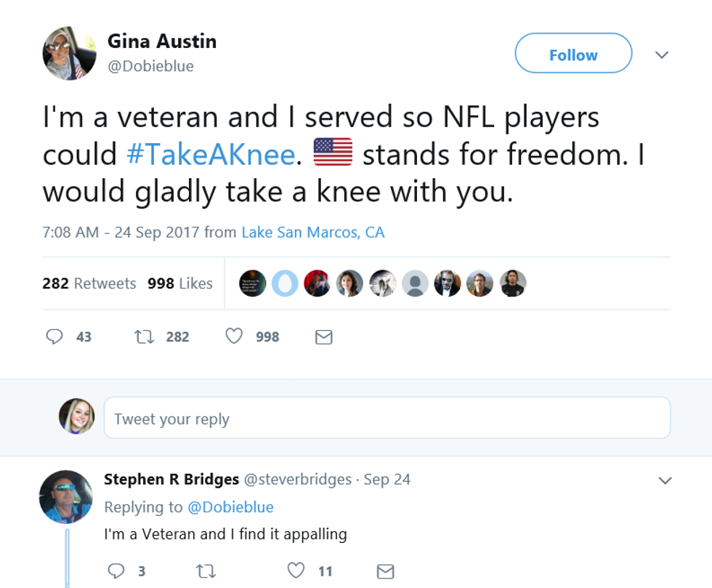The height and width of the screenshot is (588, 712).
Task: Open Stephen R Bridges' profile avatar
Action: (x=65, y=496)
